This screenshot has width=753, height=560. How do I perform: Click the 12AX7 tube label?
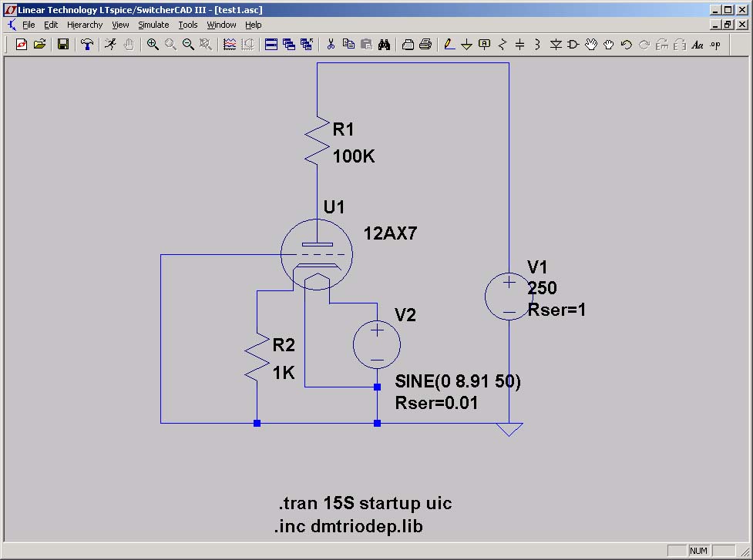390,233
